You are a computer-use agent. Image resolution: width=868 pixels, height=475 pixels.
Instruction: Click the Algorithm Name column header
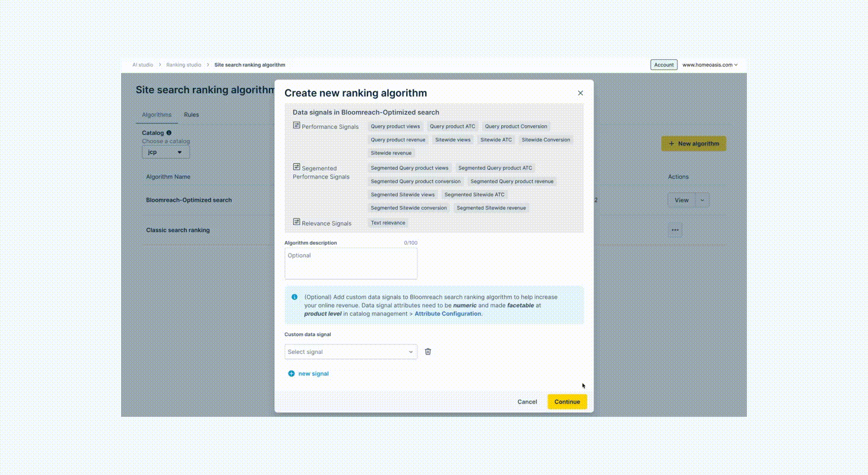pos(168,177)
